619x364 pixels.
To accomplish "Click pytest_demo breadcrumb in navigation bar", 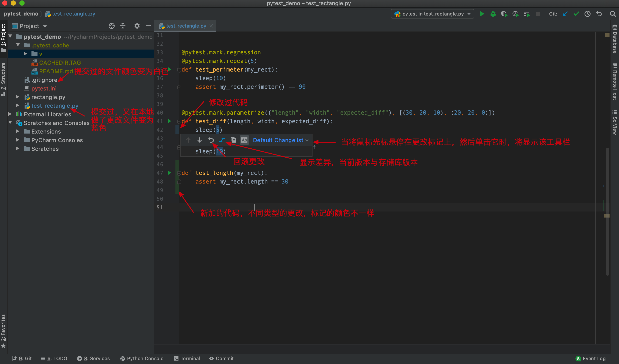I will [x=21, y=14].
